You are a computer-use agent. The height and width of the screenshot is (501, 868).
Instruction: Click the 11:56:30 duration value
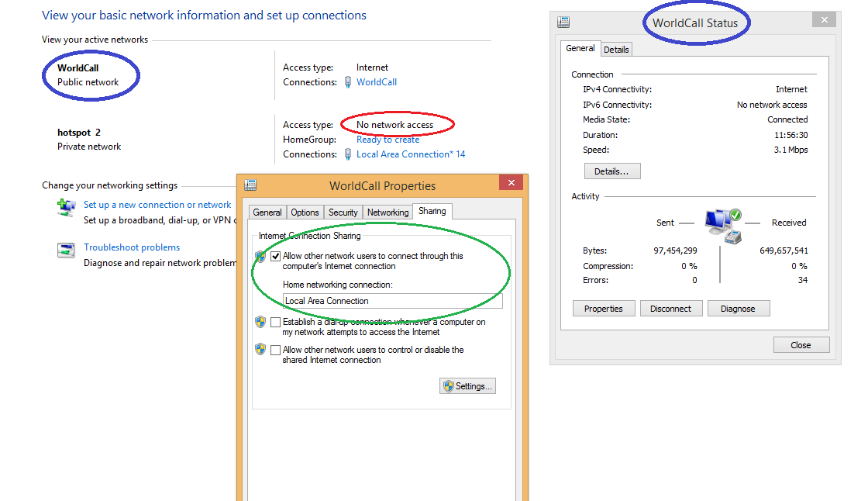coord(791,135)
